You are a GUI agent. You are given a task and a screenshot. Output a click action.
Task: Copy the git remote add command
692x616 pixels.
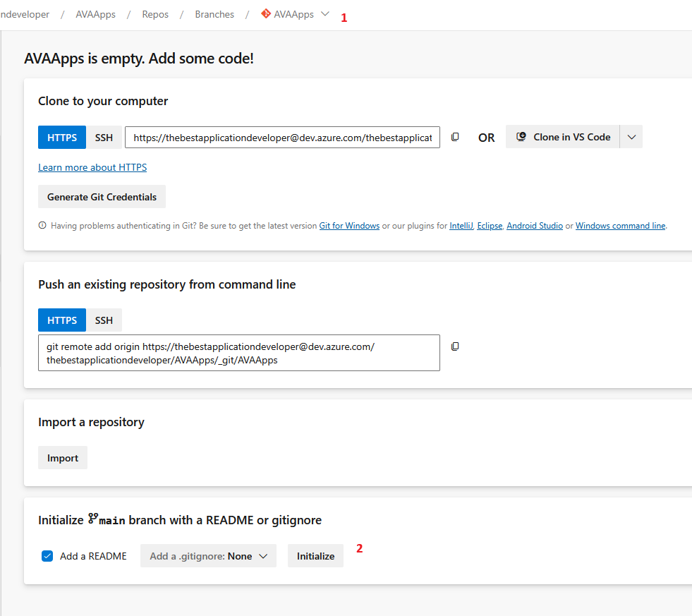tap(455, 346)
